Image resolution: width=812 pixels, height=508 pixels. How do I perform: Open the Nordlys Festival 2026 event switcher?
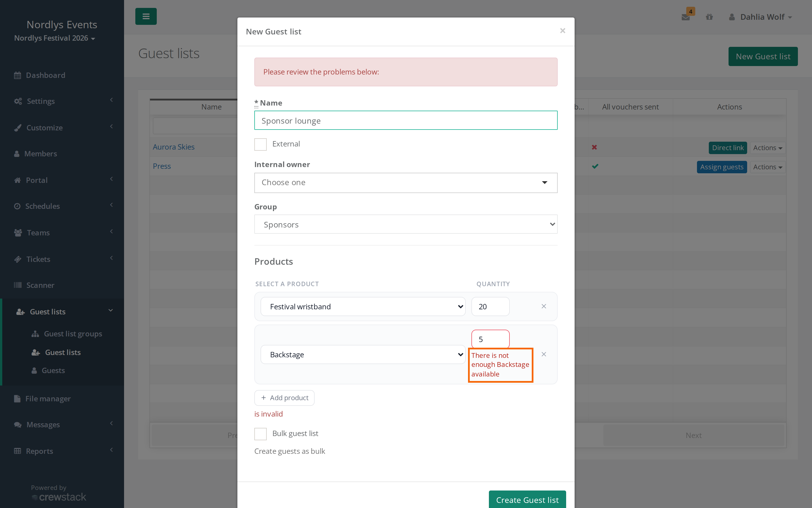(x=55, y=38)
